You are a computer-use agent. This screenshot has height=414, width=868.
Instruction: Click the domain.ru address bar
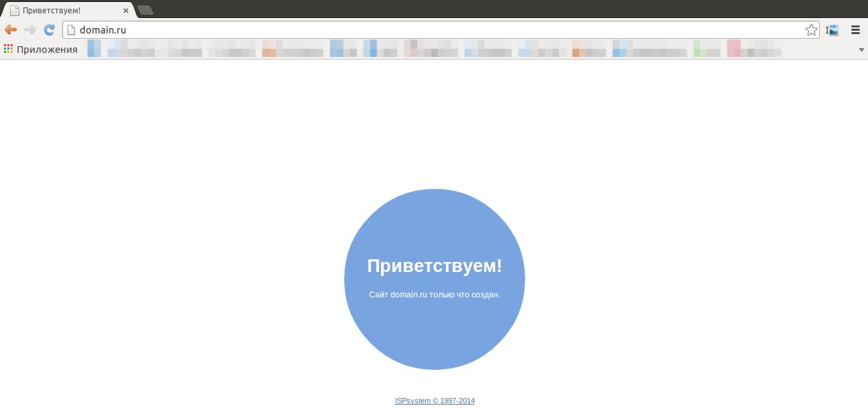(x=435, y=29)
